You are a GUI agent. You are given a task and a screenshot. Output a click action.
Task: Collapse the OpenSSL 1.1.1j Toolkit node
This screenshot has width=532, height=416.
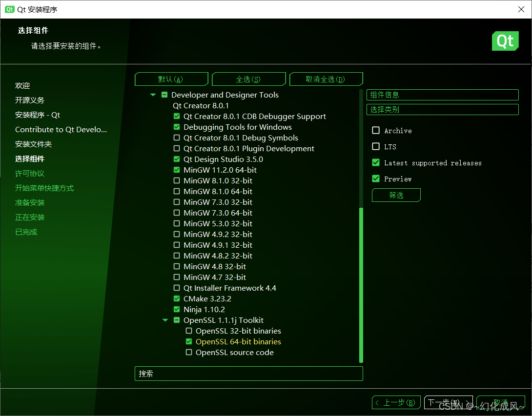coord(165,320)
